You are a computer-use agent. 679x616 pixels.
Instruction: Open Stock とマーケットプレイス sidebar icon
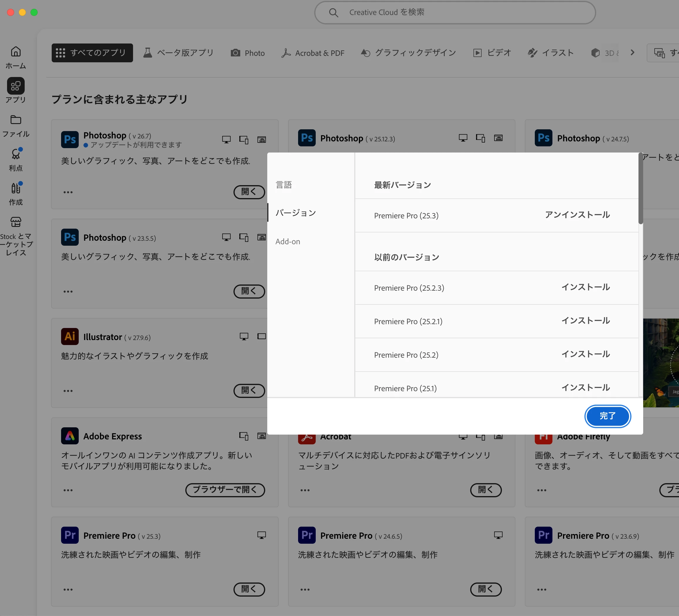pos(16,222)
